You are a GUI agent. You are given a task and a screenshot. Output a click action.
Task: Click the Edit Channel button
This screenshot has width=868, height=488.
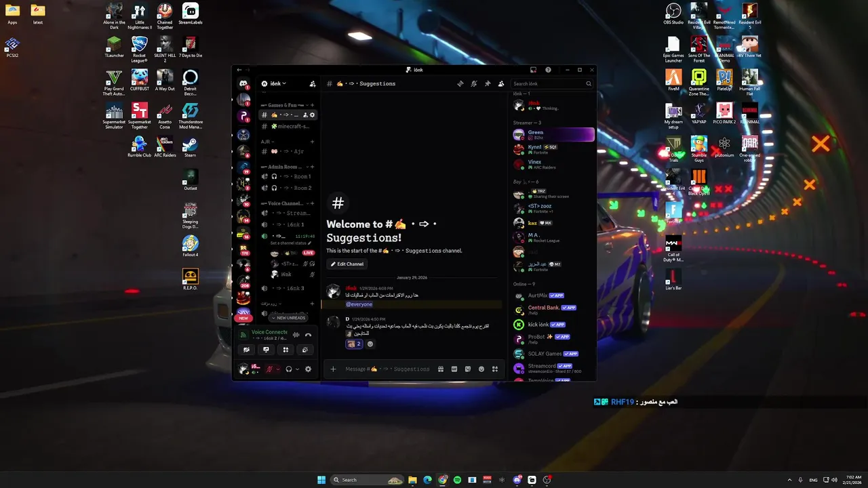coord(347,264)
